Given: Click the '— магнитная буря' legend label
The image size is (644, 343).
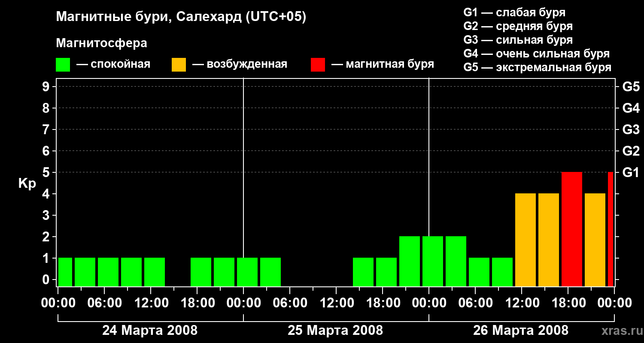Looking at the screenshot, I should pos(383,64).
